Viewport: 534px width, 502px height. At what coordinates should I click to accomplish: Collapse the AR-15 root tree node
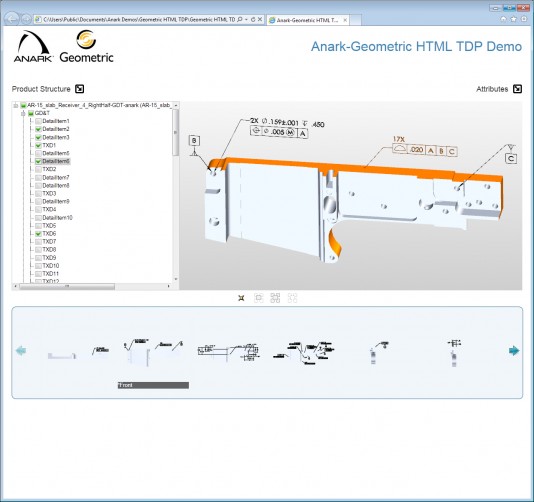point(16,105)
